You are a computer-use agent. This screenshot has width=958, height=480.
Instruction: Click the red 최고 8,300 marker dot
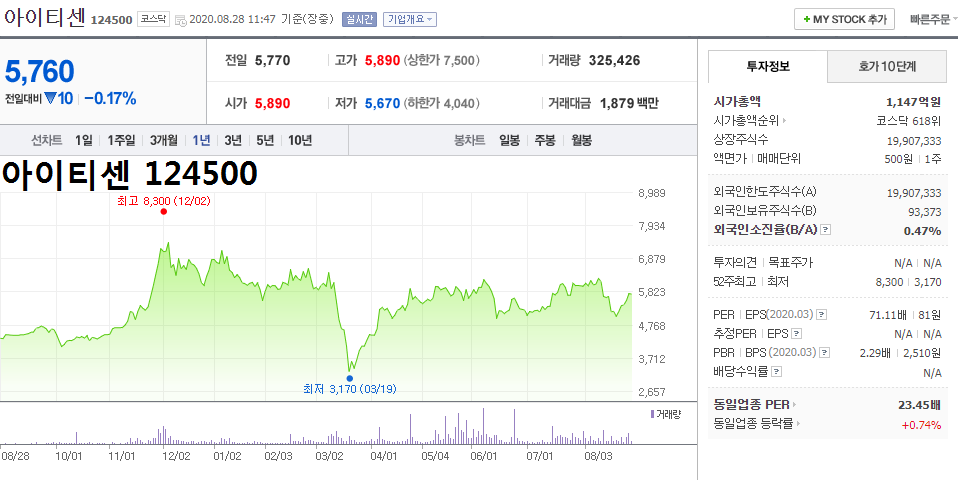pos(163,212)
